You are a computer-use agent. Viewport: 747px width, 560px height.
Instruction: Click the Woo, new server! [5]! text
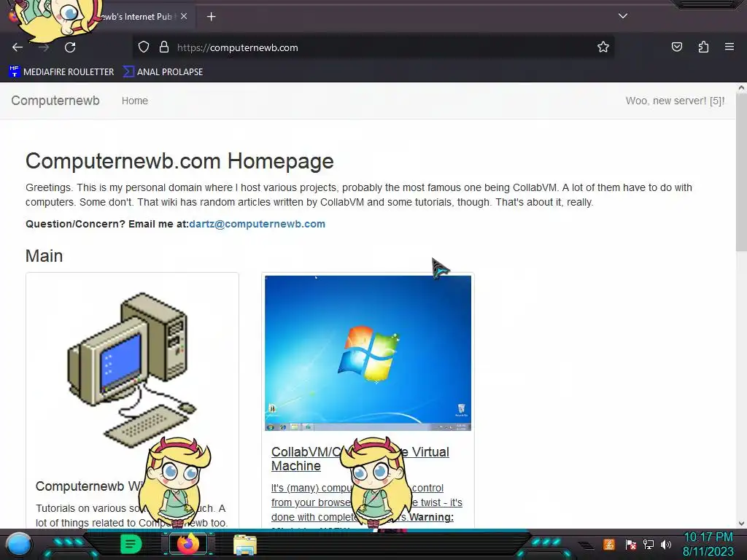point(675,101)
